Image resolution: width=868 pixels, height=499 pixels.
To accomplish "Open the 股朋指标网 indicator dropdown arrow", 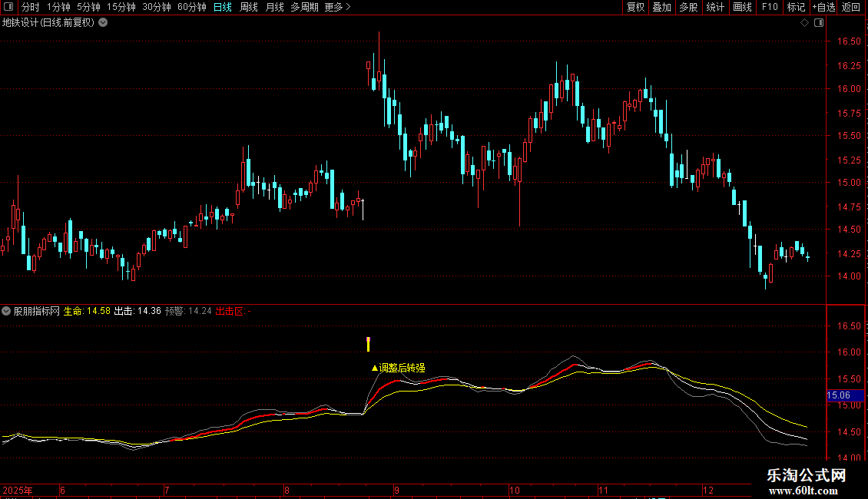I will tap(6, 311).
